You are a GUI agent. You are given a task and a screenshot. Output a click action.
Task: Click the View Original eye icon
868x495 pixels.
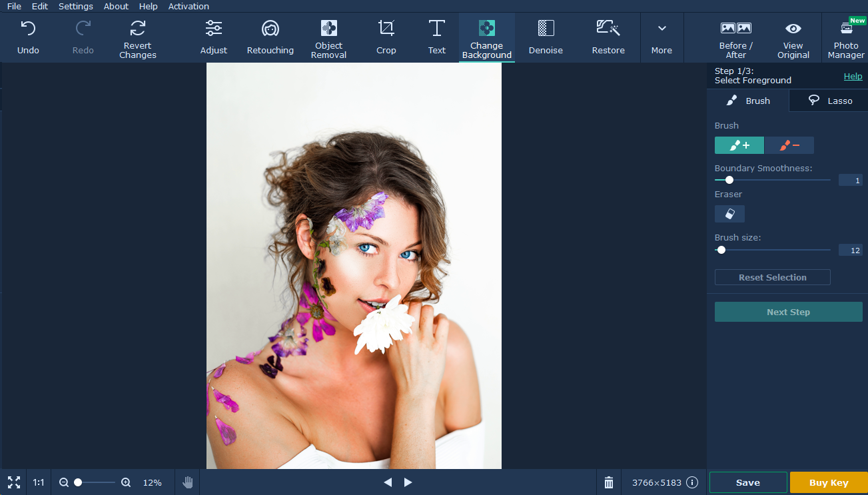(793, 29)
